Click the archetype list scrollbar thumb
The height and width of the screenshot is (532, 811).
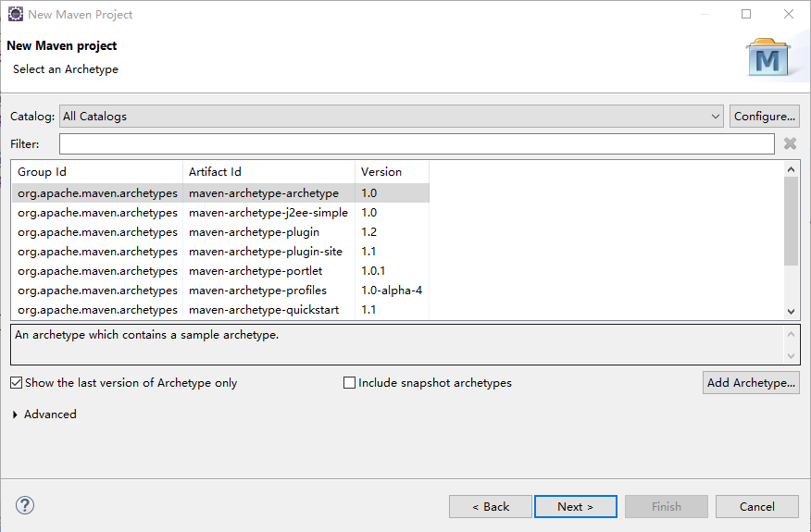tap(791, 221)
